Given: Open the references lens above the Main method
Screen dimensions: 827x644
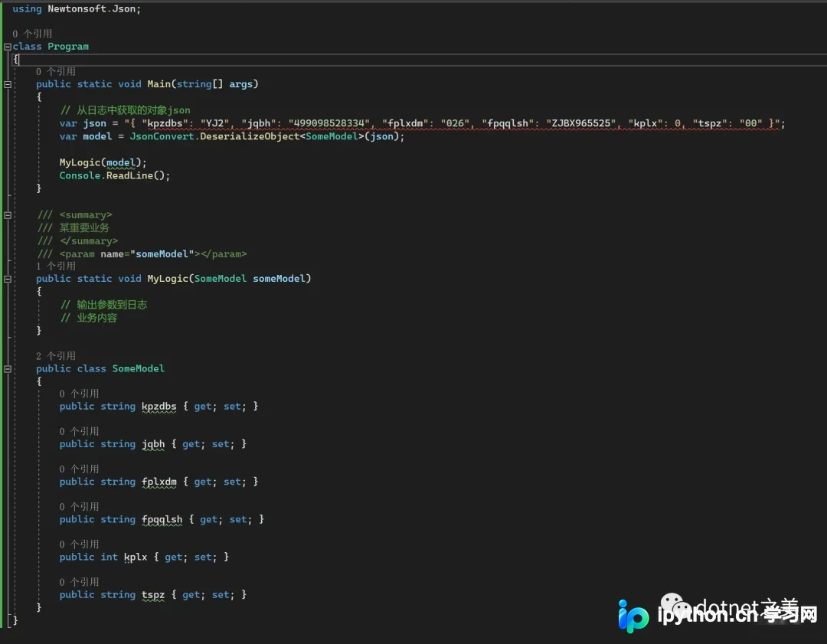Looking at the screenshot, I should 55,71.
